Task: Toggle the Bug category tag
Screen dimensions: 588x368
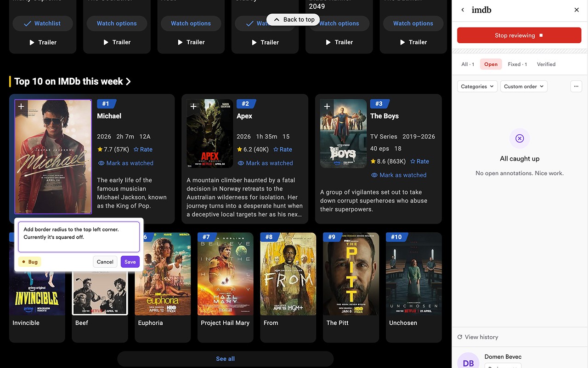Action: click(30, 262)
